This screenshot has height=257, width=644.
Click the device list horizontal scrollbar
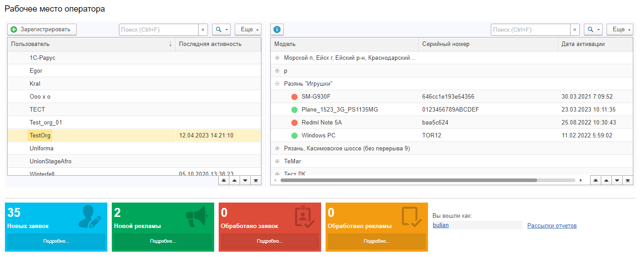(x=408, y=180)
